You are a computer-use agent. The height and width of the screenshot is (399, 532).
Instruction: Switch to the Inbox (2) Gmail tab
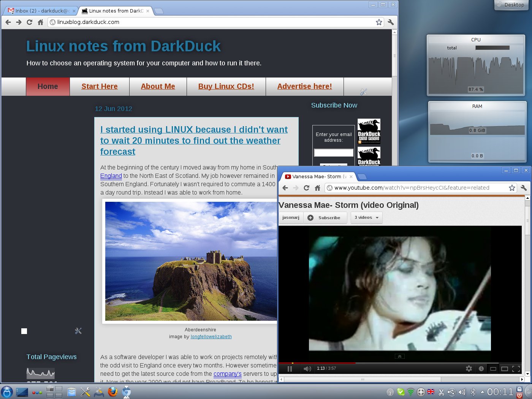pyautogui.click(x=42, y=11)
